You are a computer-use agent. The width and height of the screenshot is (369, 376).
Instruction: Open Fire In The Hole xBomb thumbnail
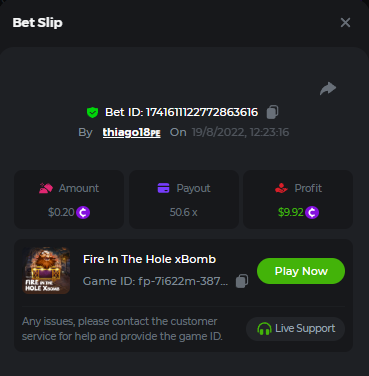click(46, 270)
